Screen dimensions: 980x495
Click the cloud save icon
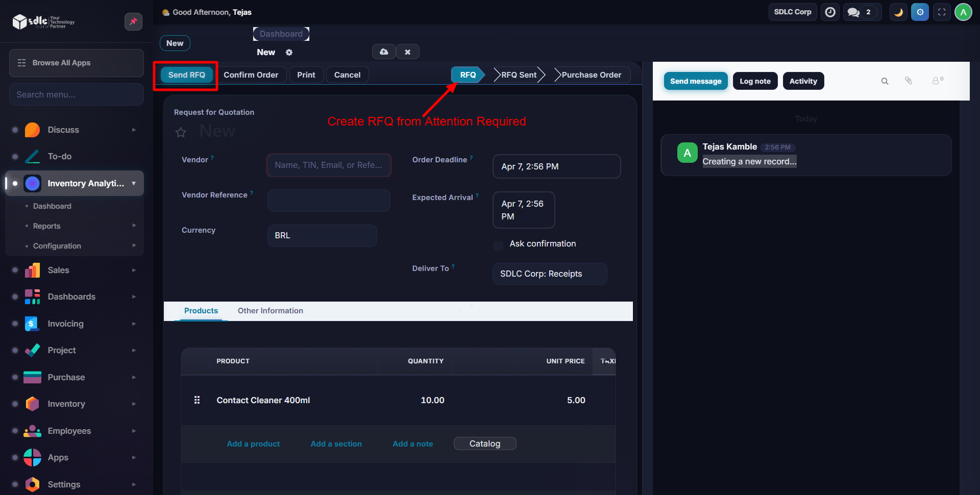point(384,52)
